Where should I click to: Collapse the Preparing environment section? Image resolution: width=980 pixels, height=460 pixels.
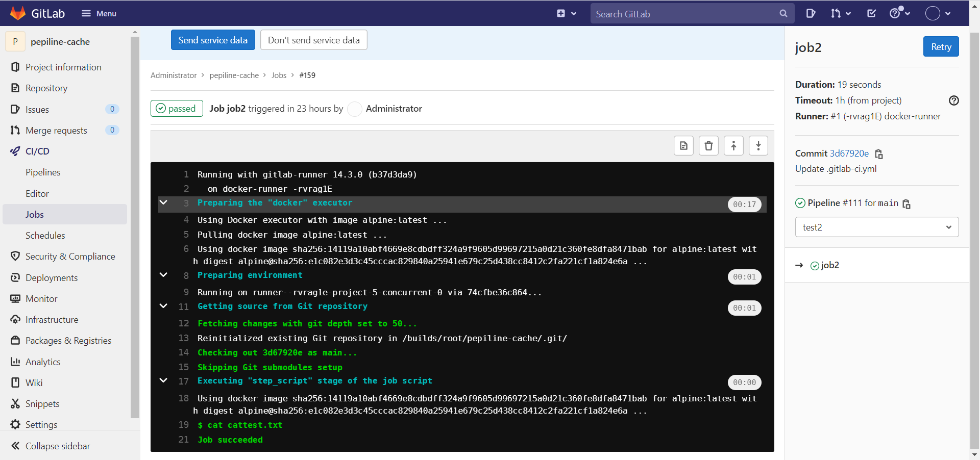coord(163,275)
